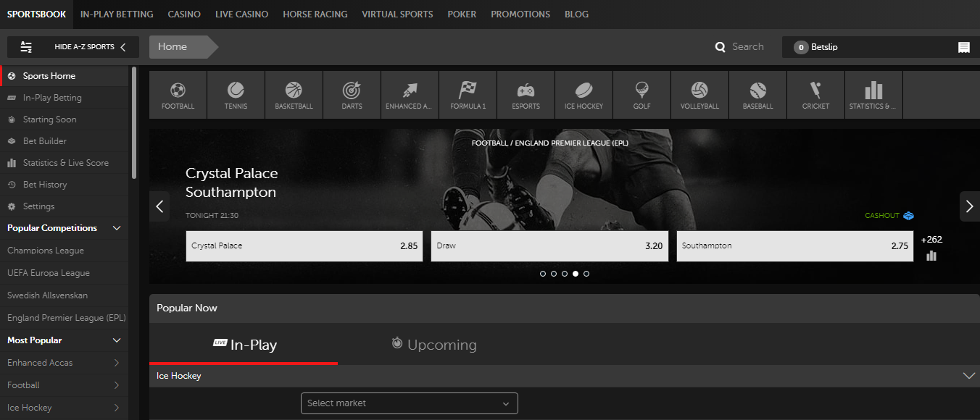Open Statistics & Live Score sidebar item
Image resolution: width=980 pixels, height=420 pixels.
(65, 163)
